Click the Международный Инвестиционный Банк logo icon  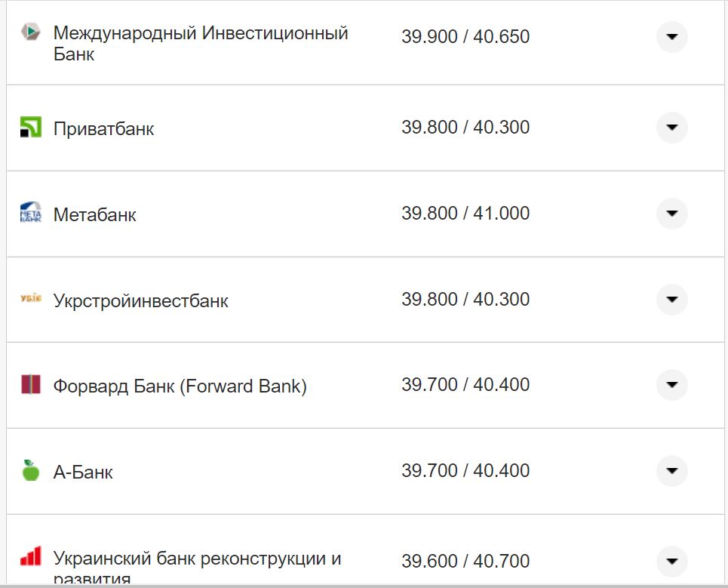30,33
